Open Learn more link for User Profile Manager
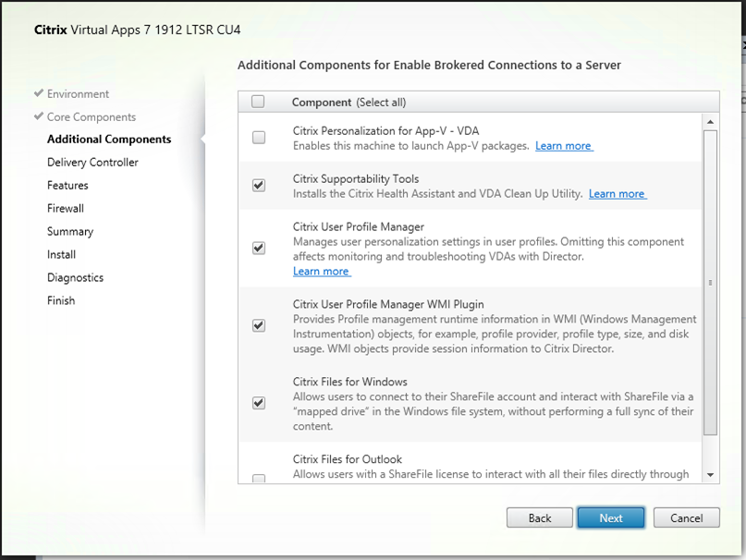Viewport: 746px width, 560px height. [x=322, y=272]
